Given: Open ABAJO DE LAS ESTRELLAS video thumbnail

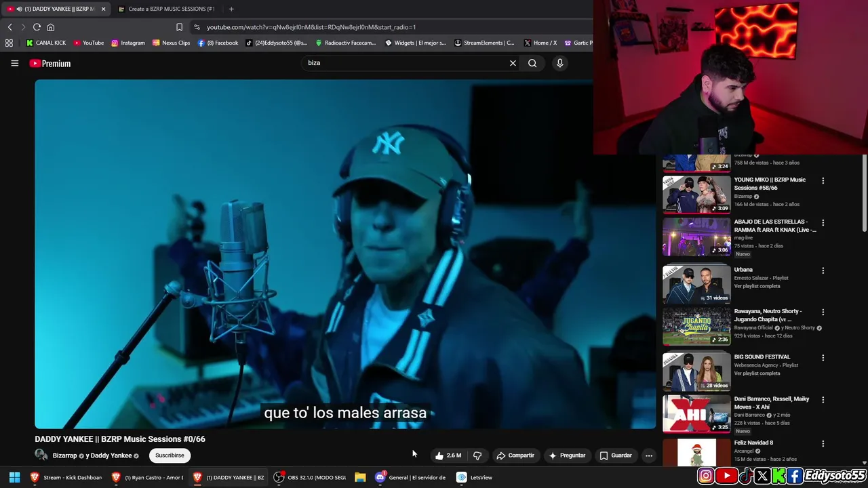Looking at the screenshot, I should (x=696, y=237).
